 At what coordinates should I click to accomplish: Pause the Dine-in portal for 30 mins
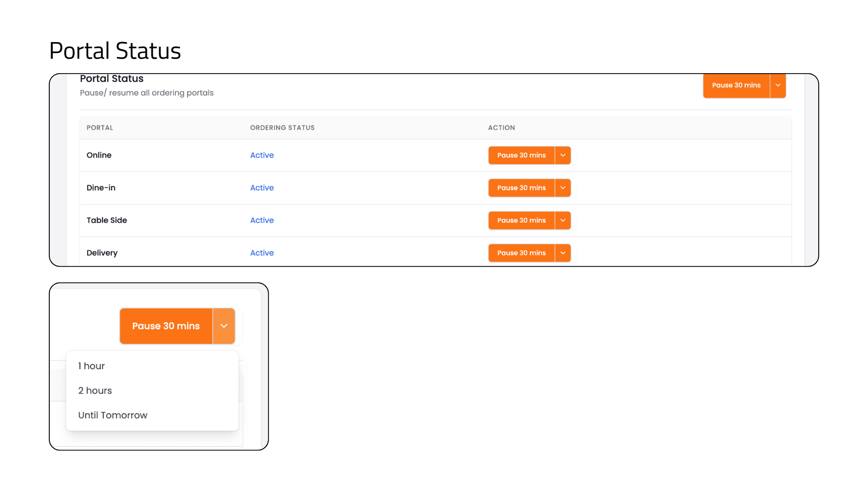[521, 188]
